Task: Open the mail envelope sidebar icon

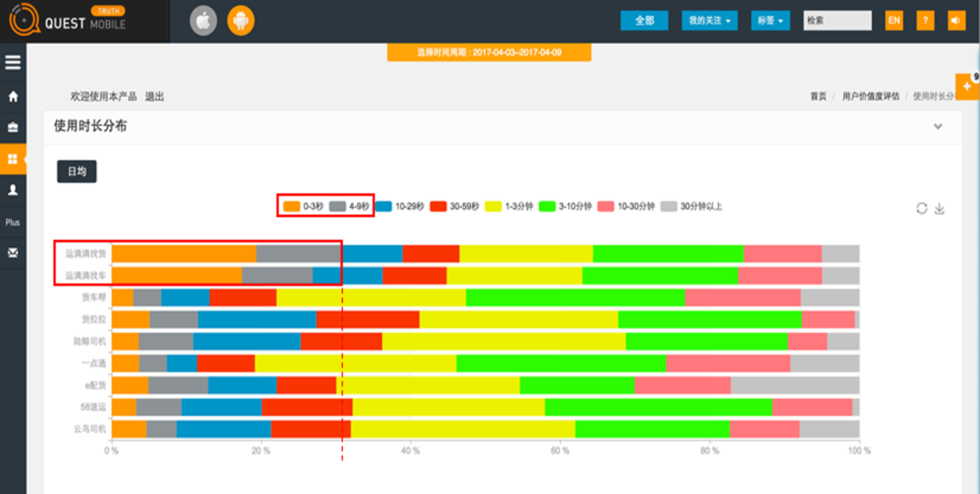Action: point(13,253)
